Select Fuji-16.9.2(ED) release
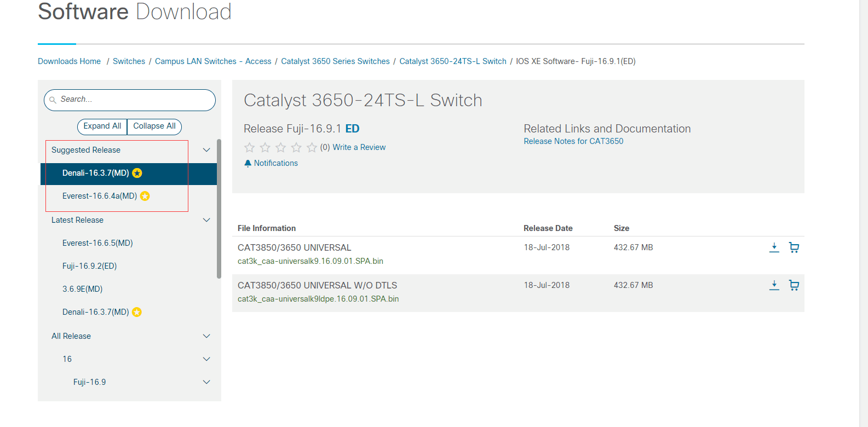Viewport: 868px width, 427px height. point(90,266)
